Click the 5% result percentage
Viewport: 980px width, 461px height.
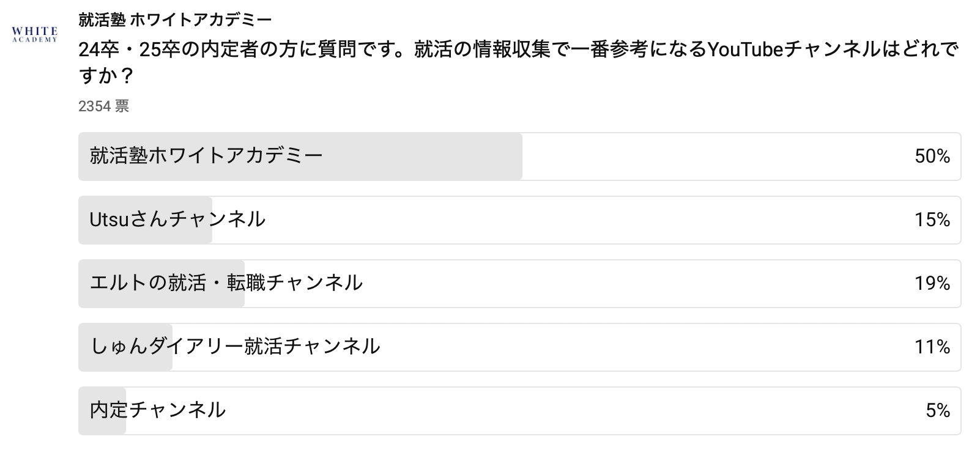937,411
